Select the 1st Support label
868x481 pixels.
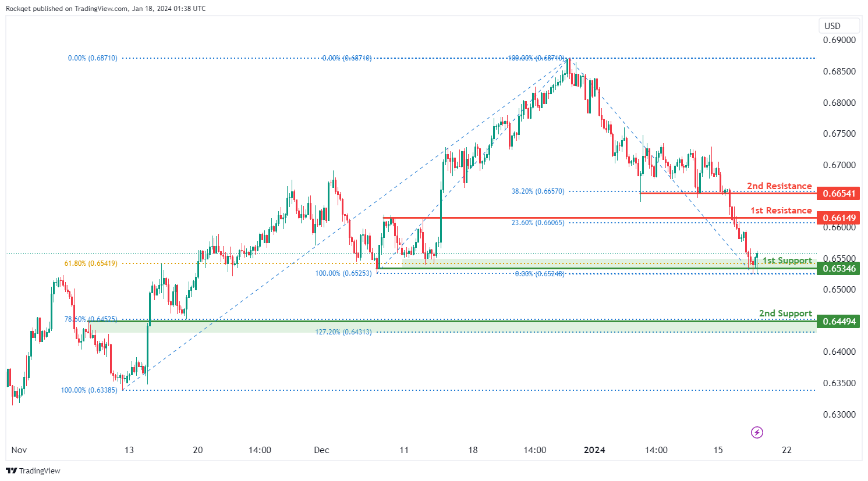(787, 261)
